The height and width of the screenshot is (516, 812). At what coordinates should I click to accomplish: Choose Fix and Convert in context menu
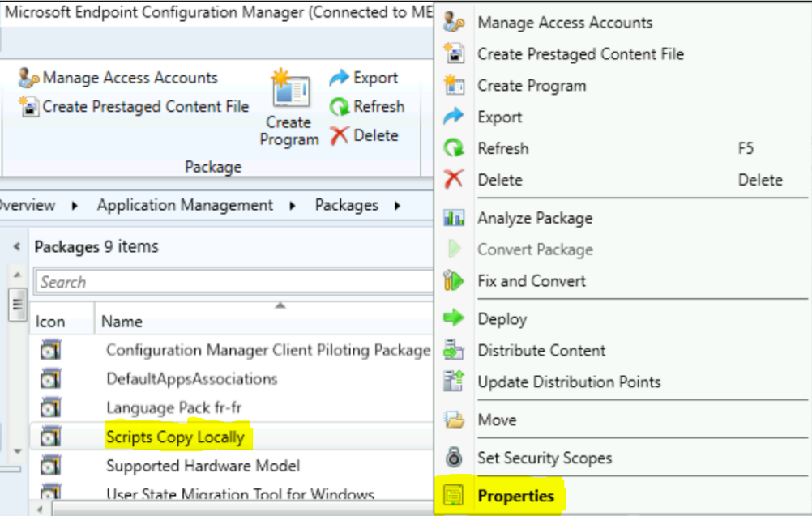pos(622,282)
